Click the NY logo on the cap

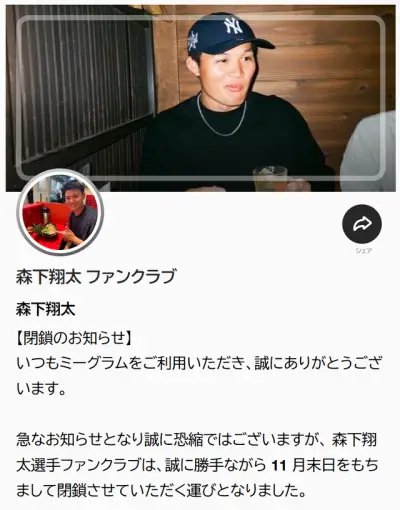click(234, 26)
